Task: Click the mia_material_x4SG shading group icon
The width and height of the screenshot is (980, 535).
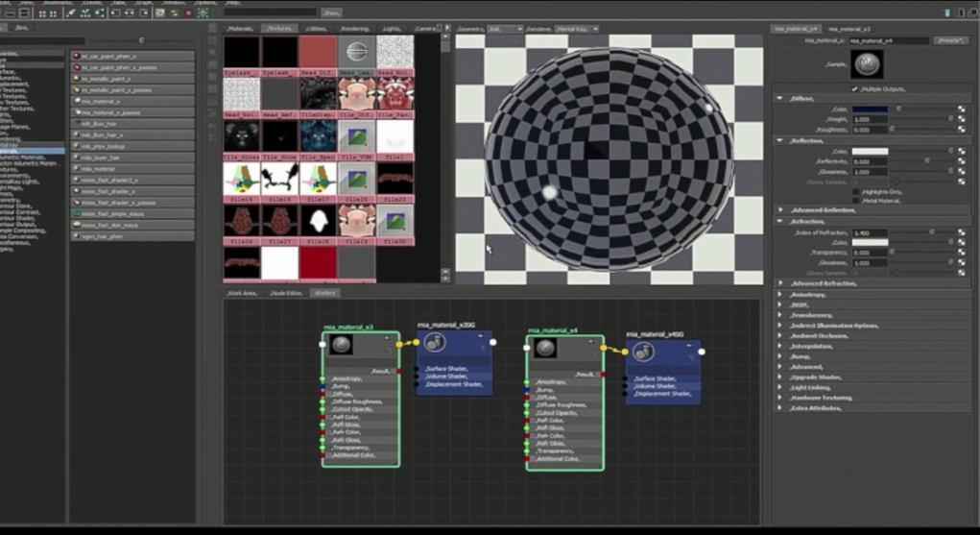Action: [x=644, y=352]
